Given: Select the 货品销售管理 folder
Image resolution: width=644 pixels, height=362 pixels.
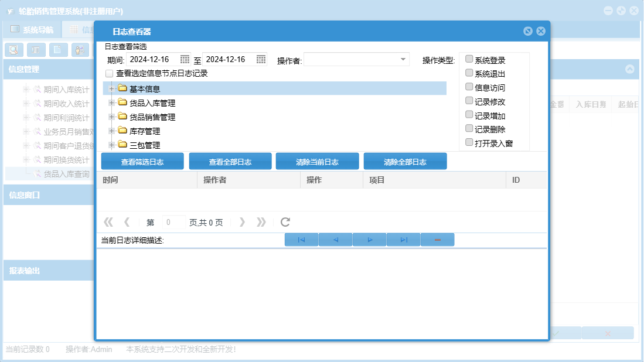Looking at the screenshot, I should [152, 117].
